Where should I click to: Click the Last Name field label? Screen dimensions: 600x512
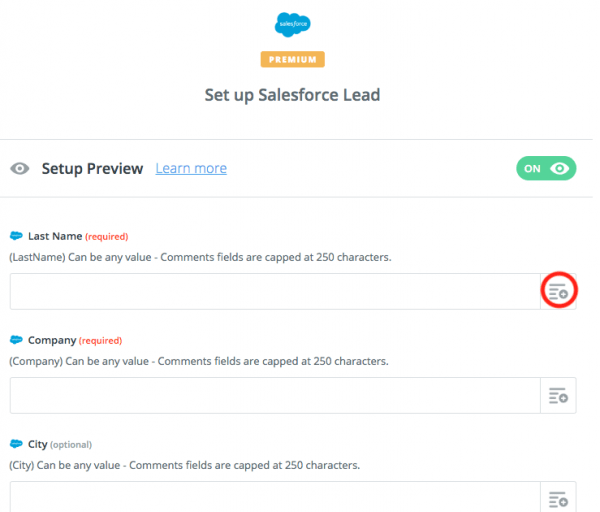[x=54, y=237]
